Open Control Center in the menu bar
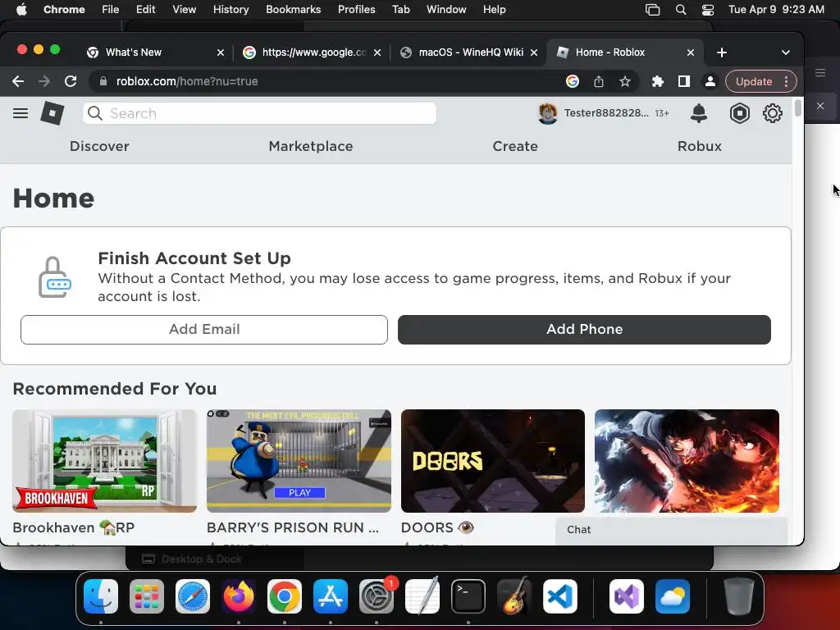This screenshot has width=840, height=630. tap(708, 10)
